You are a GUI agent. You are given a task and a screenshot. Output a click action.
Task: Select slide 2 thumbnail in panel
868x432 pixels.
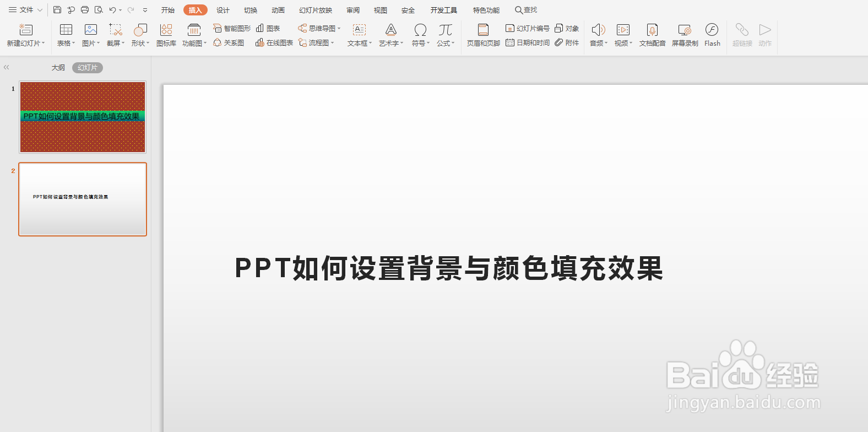(83, 199)
